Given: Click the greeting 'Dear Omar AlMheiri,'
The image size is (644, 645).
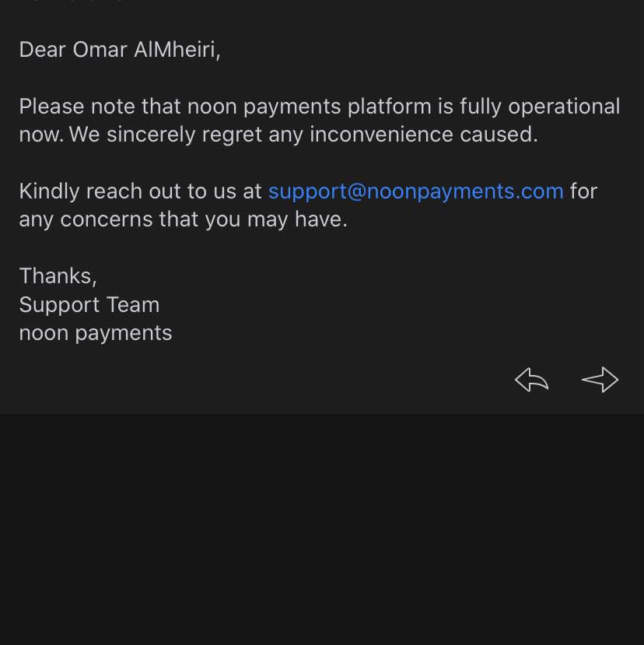Looking at the screenshot, I should pos(120,50).
